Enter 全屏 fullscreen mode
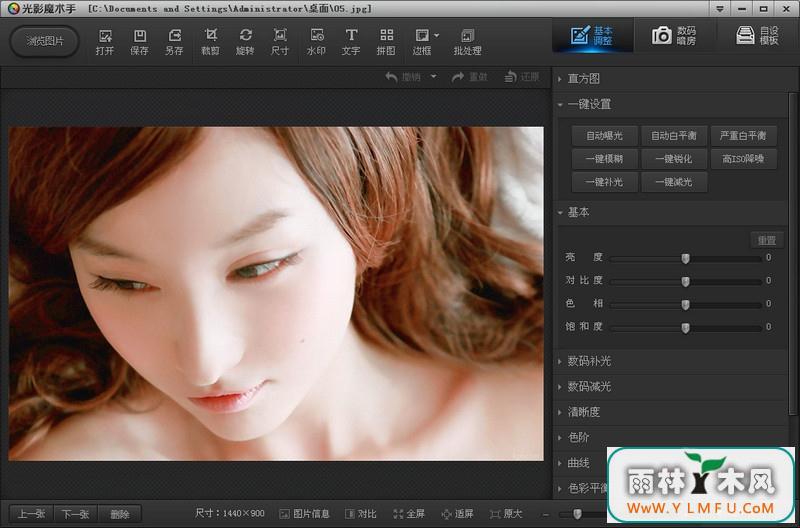This screenshot has width=800, height=528. (409, 514)
